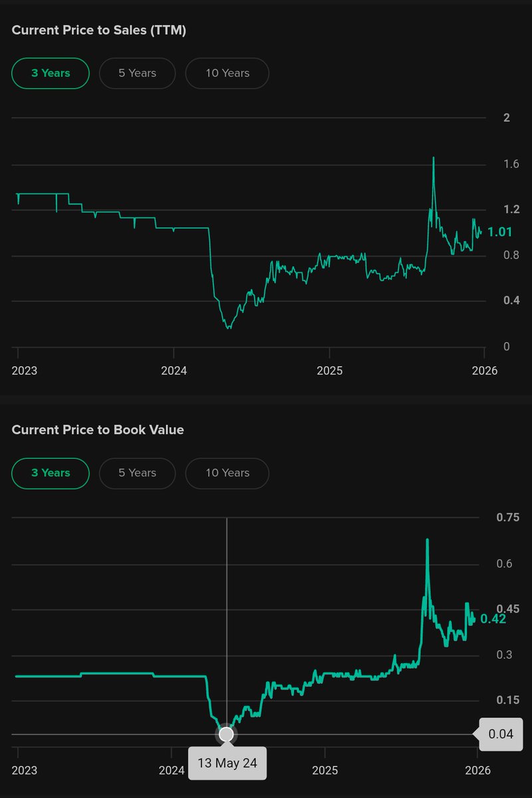Click the peak spike of Price to Book line

(427, 540)
